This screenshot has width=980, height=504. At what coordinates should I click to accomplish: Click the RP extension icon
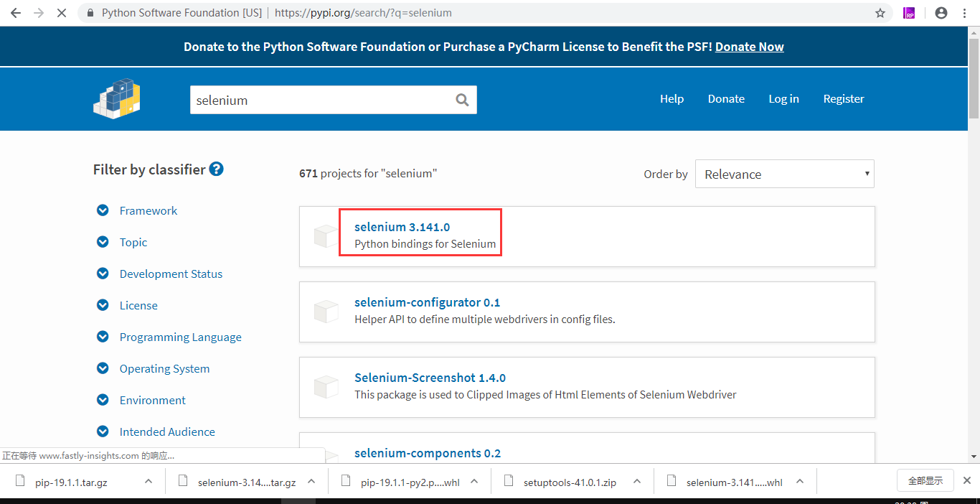[909, 12]
